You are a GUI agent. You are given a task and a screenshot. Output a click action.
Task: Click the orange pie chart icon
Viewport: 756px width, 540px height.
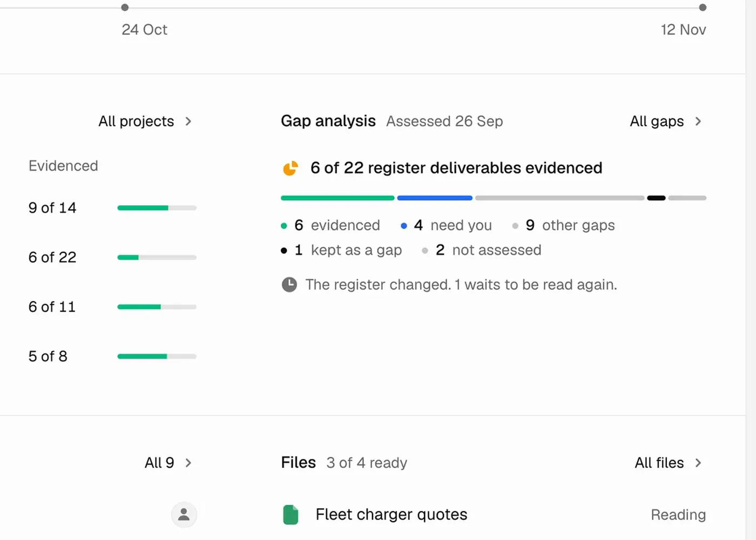(x=291, y=168)
